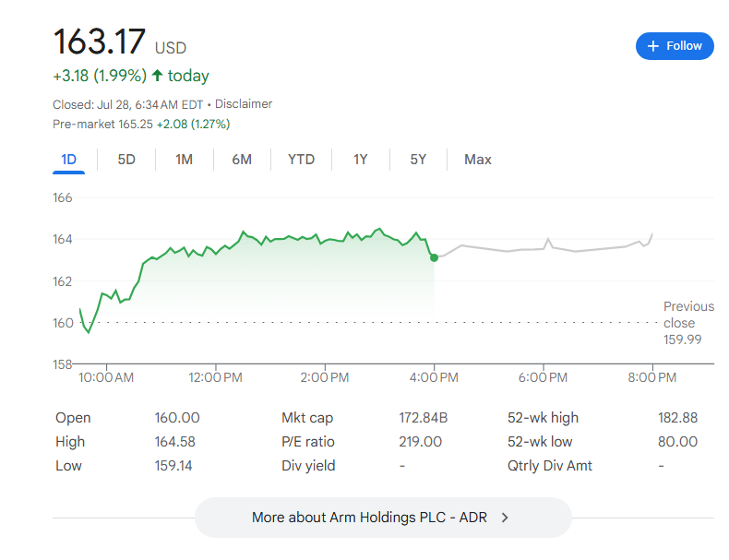Click the chevron arrow beside More about Arm Holdings
729x560 pixels.
coord(505,518)
